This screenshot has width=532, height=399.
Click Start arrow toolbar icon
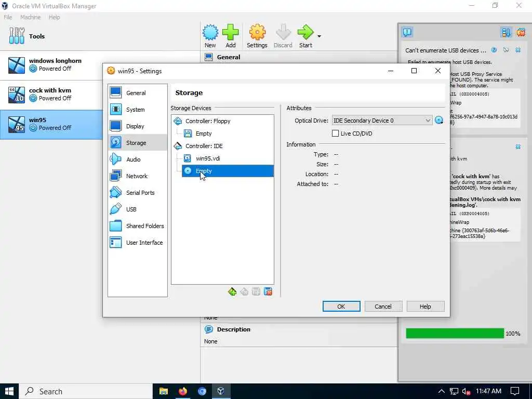(x=305, y=36)
